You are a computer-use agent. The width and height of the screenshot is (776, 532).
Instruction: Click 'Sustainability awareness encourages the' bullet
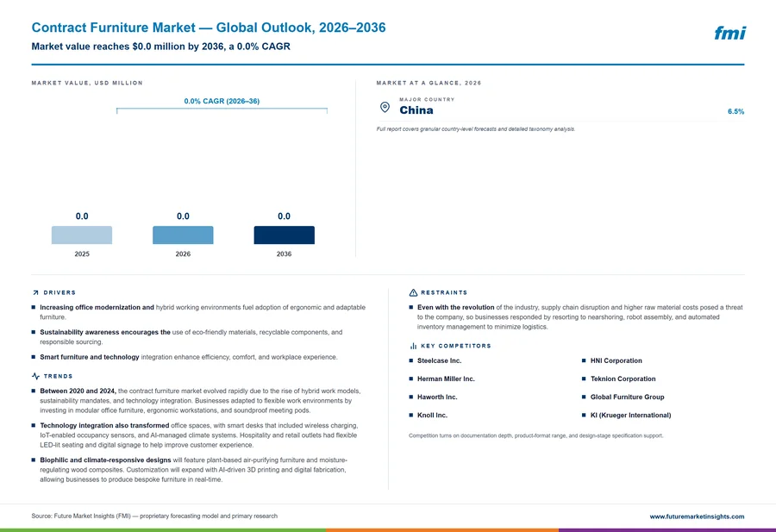[x=191, y=337]
